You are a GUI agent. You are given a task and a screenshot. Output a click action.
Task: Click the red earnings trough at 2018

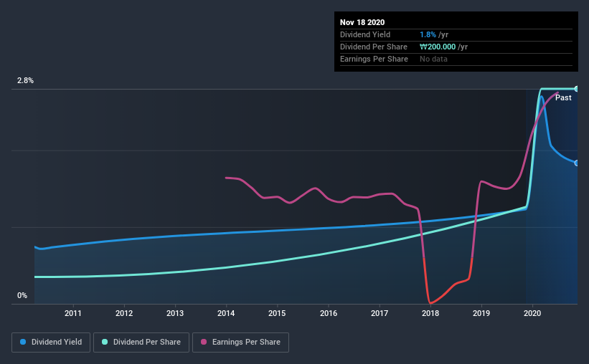pos(430,302)
